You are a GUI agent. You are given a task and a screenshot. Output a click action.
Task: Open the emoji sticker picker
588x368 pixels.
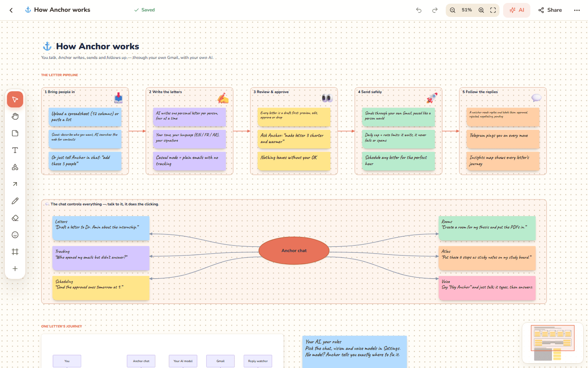click(15, 235)
